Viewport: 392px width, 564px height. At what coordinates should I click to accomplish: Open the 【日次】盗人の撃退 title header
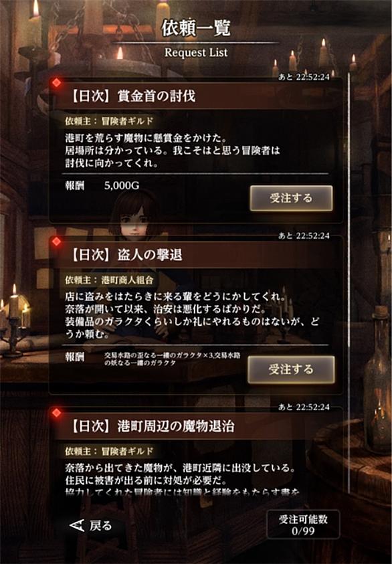pos(196,255)
